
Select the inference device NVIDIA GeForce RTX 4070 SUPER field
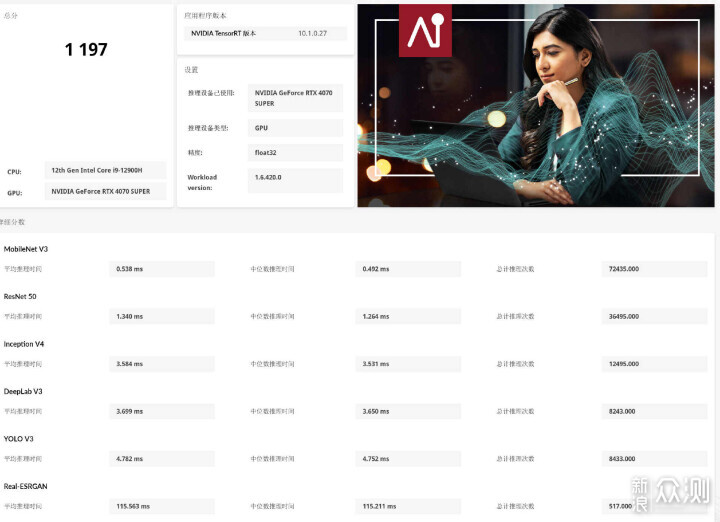(x=295, y=98)
